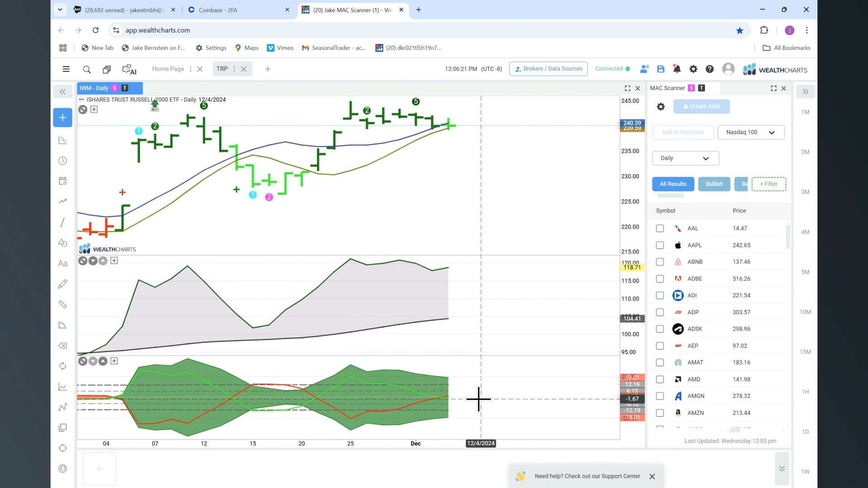Image resolution: width=868 pixels, height=488 pixels.
Task: Bookmark this page with star icon
Action: [x=740, y=30]
